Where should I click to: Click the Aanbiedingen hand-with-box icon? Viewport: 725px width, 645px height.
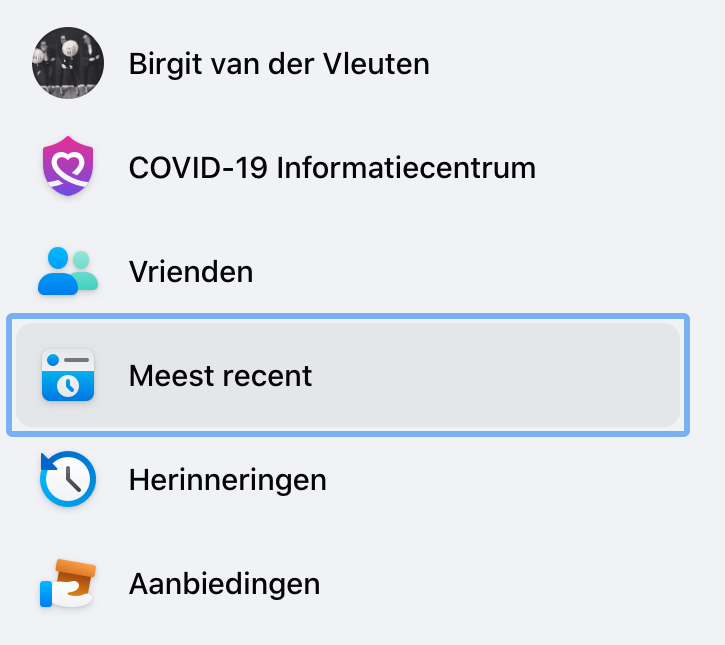pyautogui.click(x=68, y=583)
